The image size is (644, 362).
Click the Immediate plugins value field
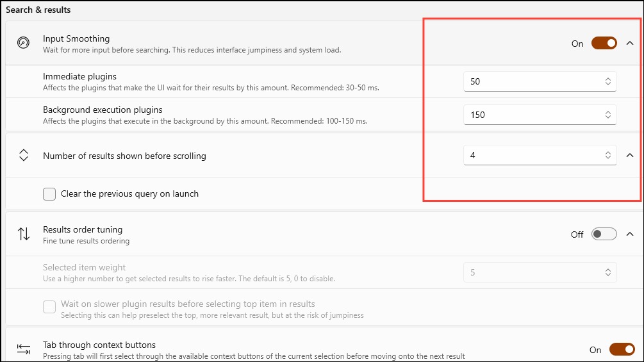(540, 81)
